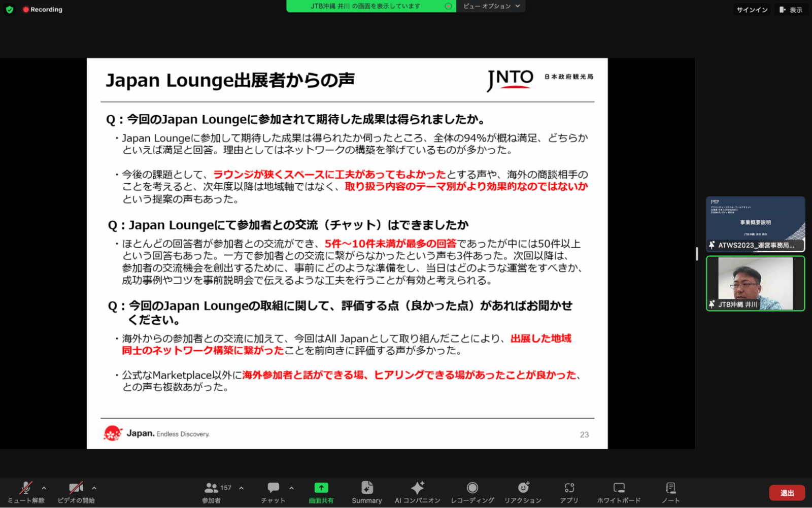Start video with the camera icon
The height and width of the screenshot is (508, 812).
pyautogui.click(x=76, y=492)
